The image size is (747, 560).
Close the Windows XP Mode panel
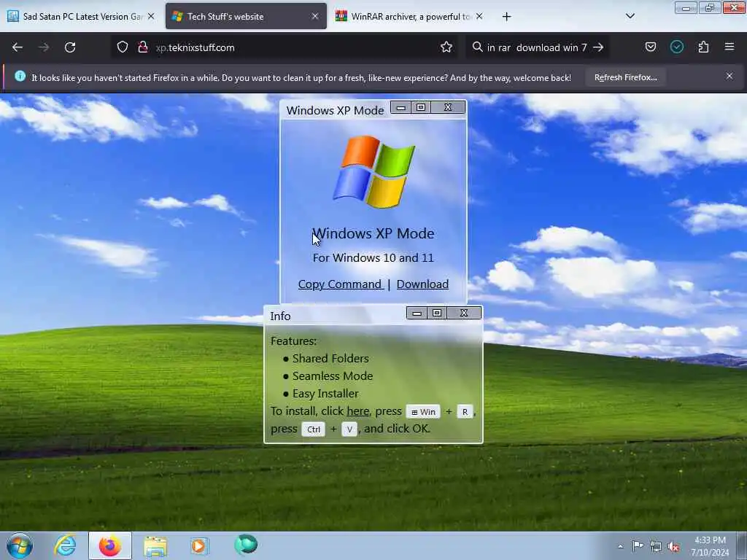448,108
